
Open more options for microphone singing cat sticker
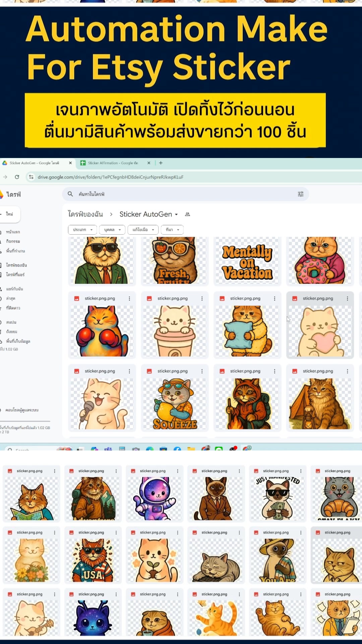(129, 371)
